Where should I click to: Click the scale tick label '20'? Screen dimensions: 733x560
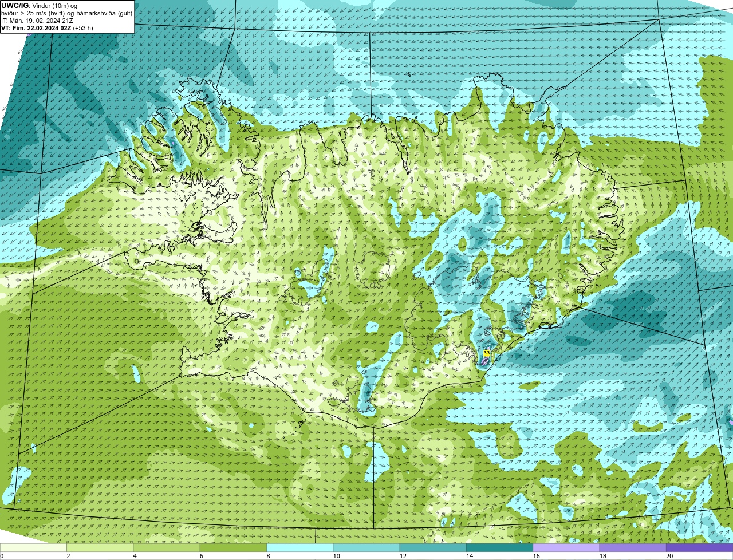[x=669, y=556]
